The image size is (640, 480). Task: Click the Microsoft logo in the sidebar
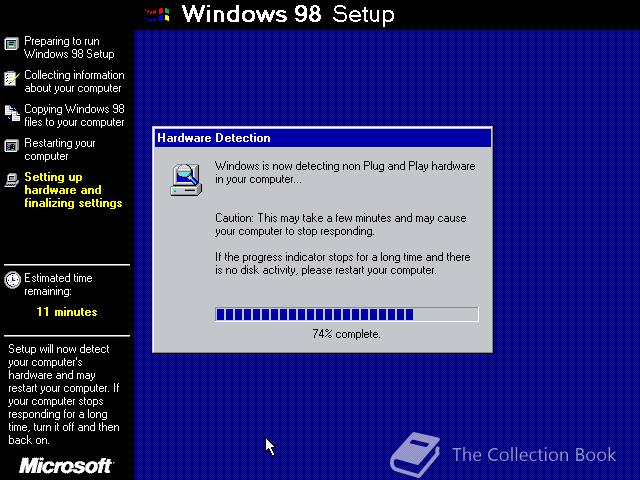(x=66, y=465)
